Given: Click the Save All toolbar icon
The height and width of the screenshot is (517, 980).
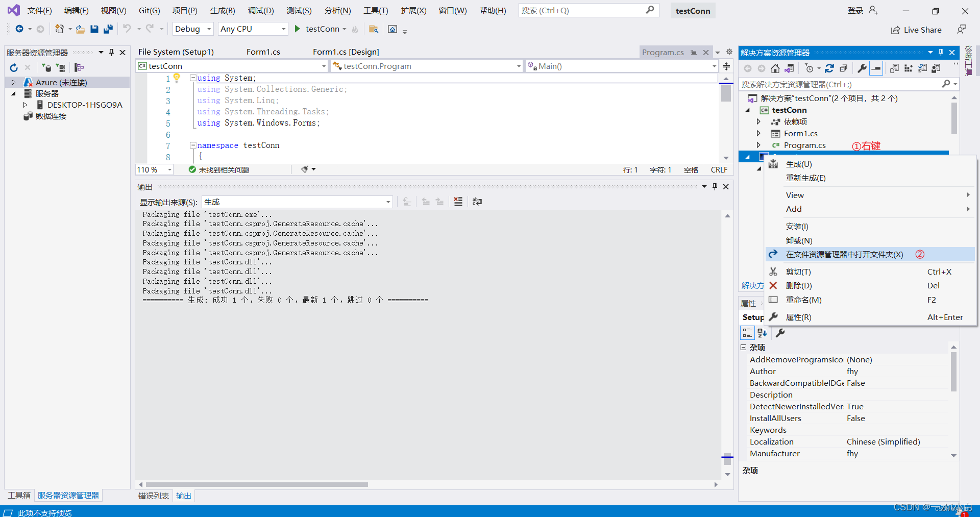Looking at the screenshot, I should (108, 29).
